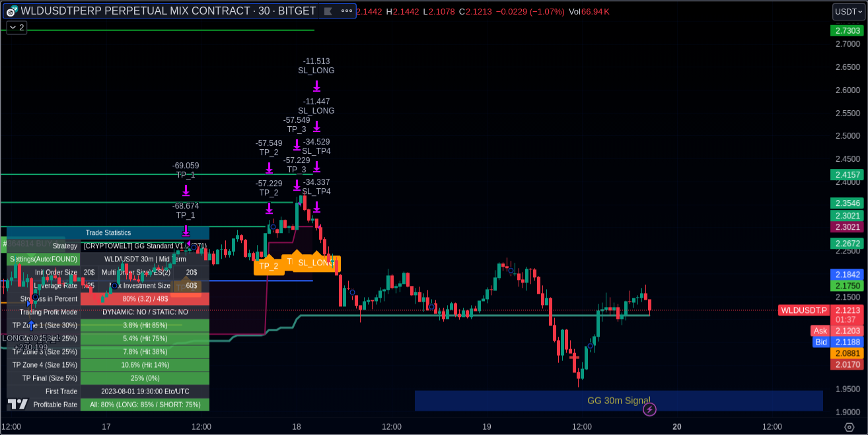
Task: Click the purple lightning bolt event icon
Action: [649, 410]
